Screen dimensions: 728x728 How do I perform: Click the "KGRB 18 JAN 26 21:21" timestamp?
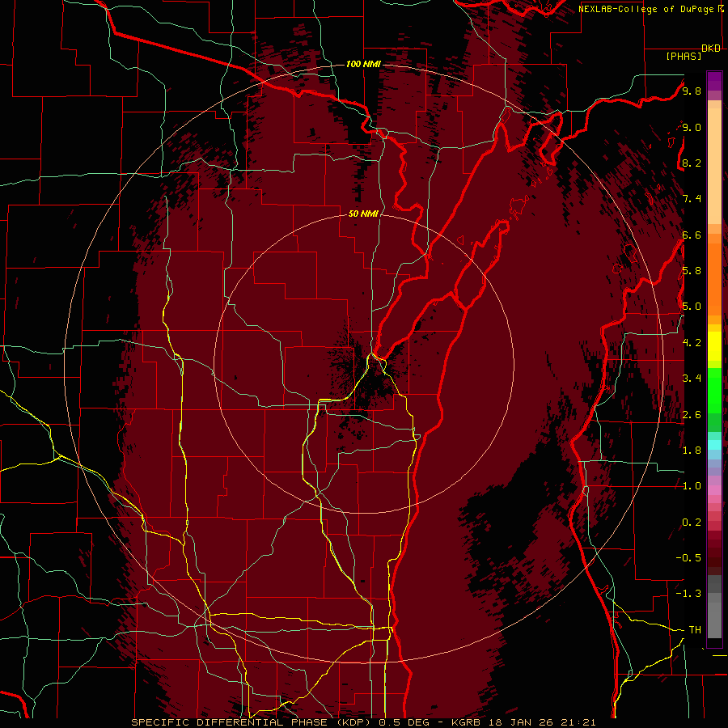[523, 722]
